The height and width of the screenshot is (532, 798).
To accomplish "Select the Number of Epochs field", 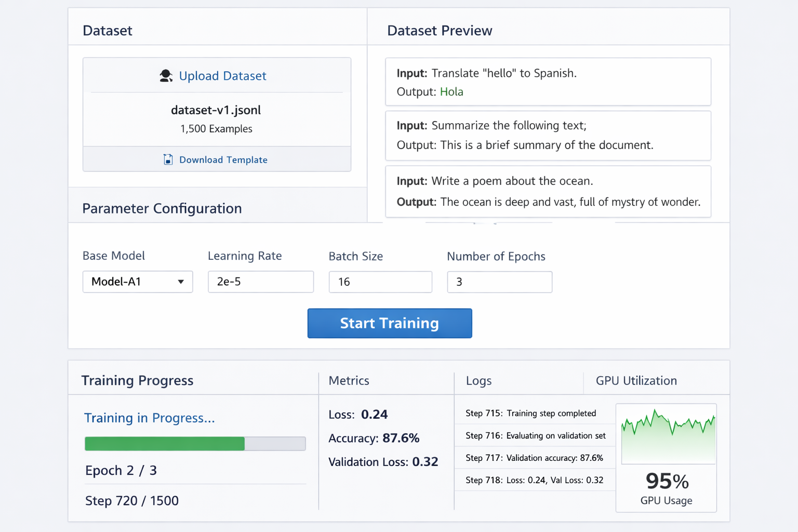I will 499,282.
